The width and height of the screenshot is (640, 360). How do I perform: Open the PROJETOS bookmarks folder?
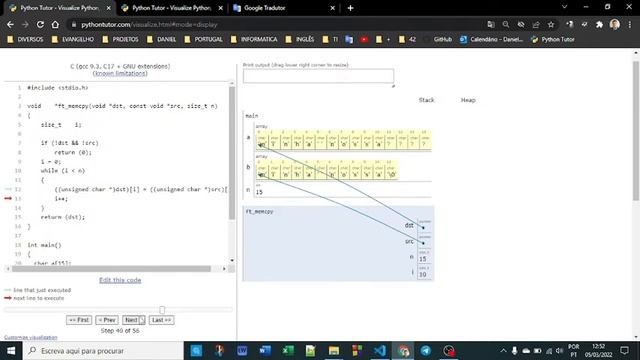120,39
